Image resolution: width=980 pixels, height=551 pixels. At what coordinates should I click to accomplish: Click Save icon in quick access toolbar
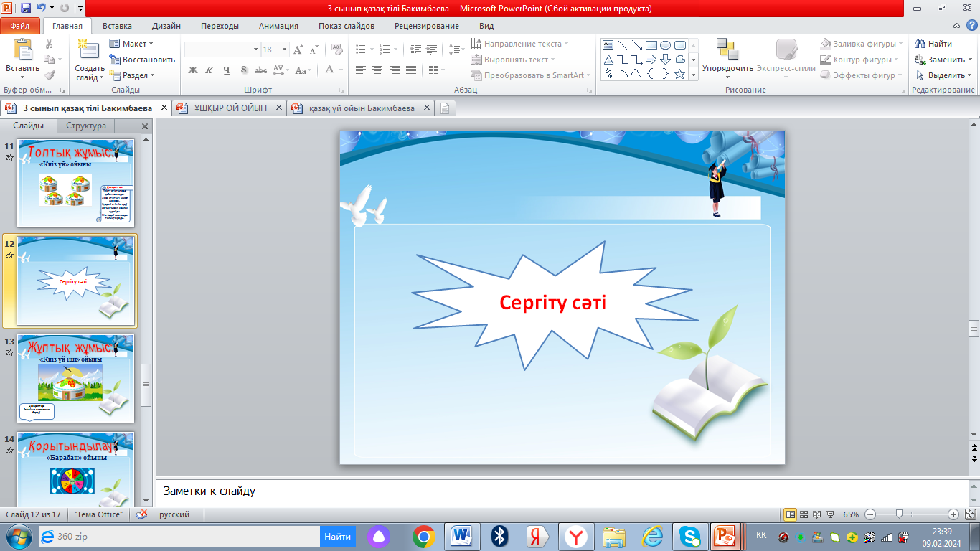[26, 9]
